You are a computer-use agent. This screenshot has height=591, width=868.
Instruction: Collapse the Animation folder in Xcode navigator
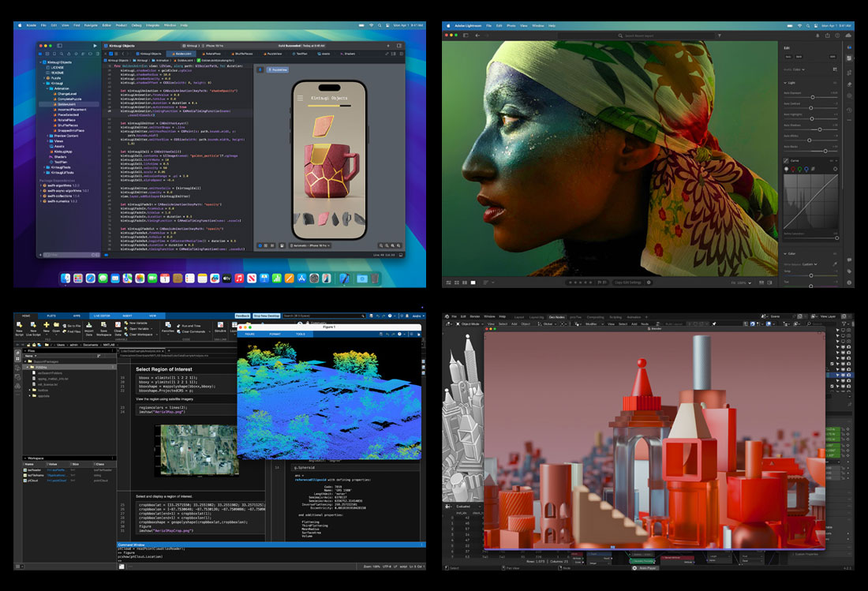[49, 89]
